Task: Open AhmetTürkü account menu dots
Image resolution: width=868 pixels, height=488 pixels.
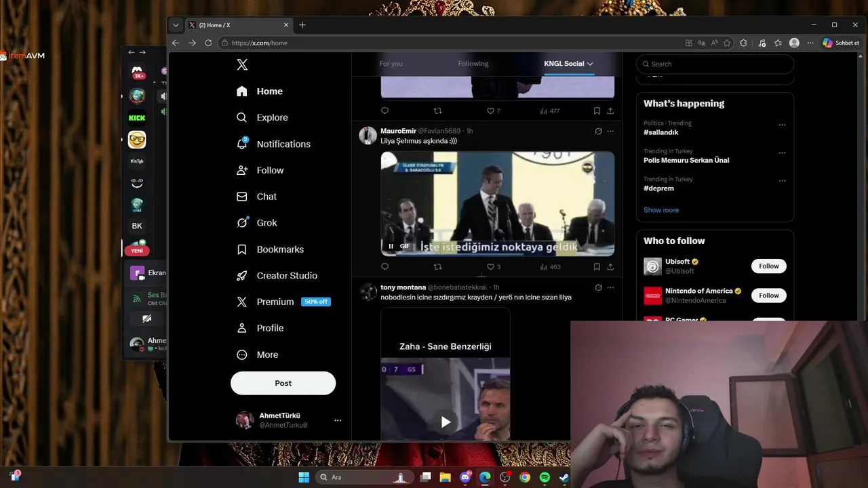Action: (338, 421)
